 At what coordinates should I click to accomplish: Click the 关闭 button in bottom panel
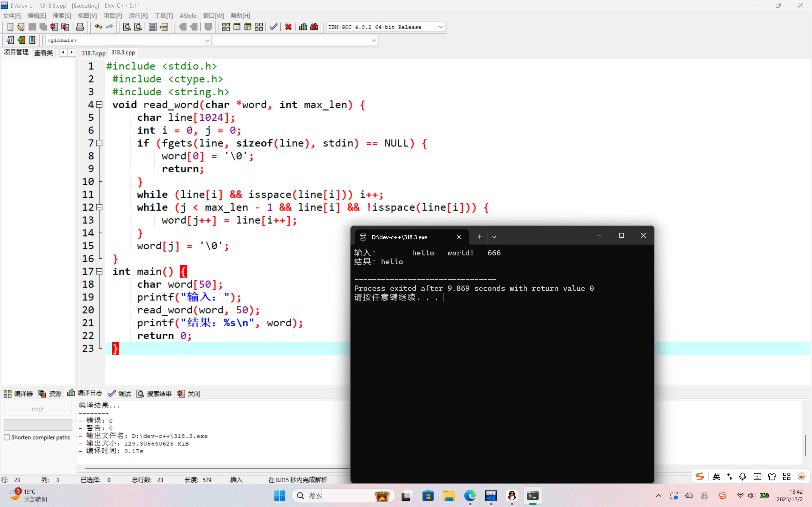coord(189,393)
